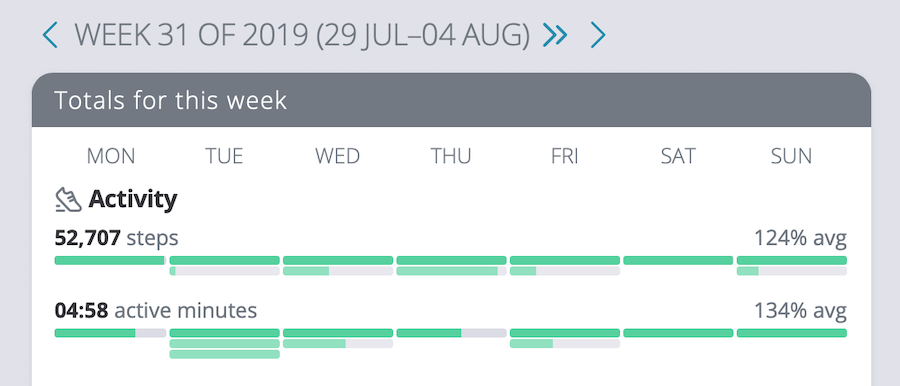
Task: Select the MON column header
Action: (111, 156)
